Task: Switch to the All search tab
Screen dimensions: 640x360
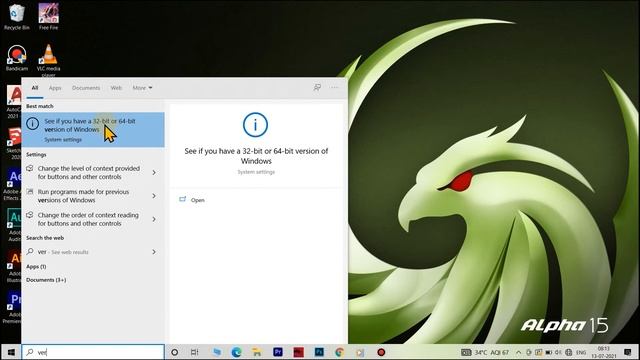Action: tap(35, 88)
